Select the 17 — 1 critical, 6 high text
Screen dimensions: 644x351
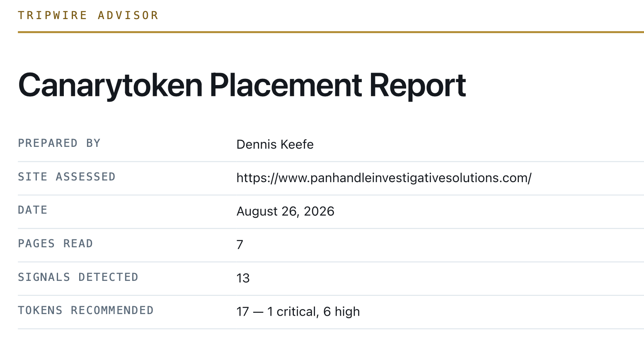298,312
